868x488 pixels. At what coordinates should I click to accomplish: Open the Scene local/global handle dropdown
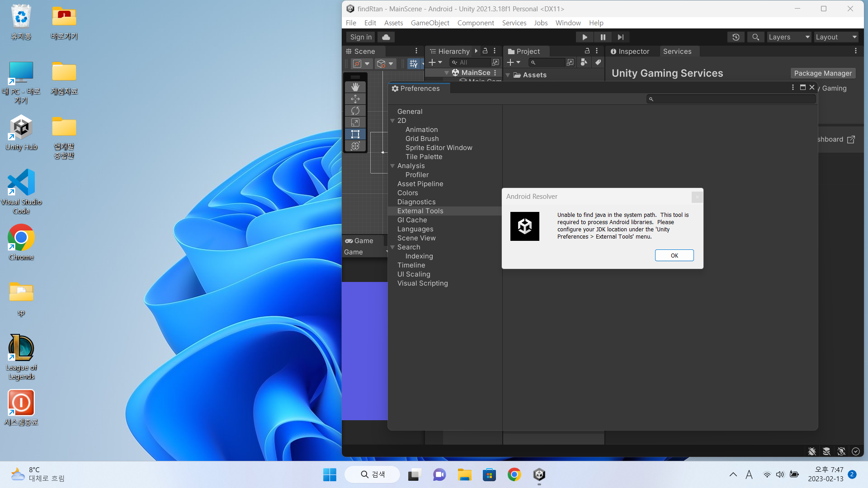(x=386, y=64)
